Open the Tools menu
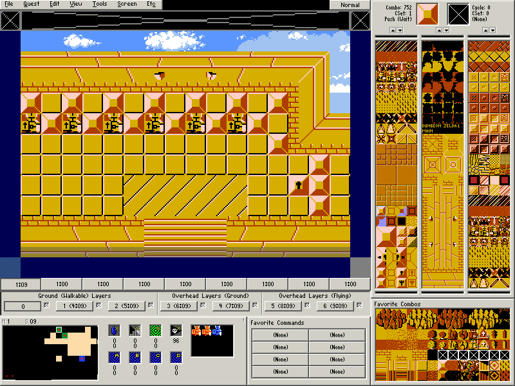The width and height of the screenshot is (515, 386). coord(99,4)
